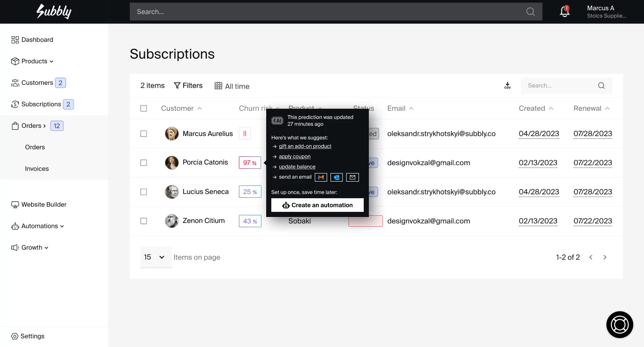Viewport: 644px width, 347px height.
Task: Click the plain envelope mail icon
Action: pos(352,177)
